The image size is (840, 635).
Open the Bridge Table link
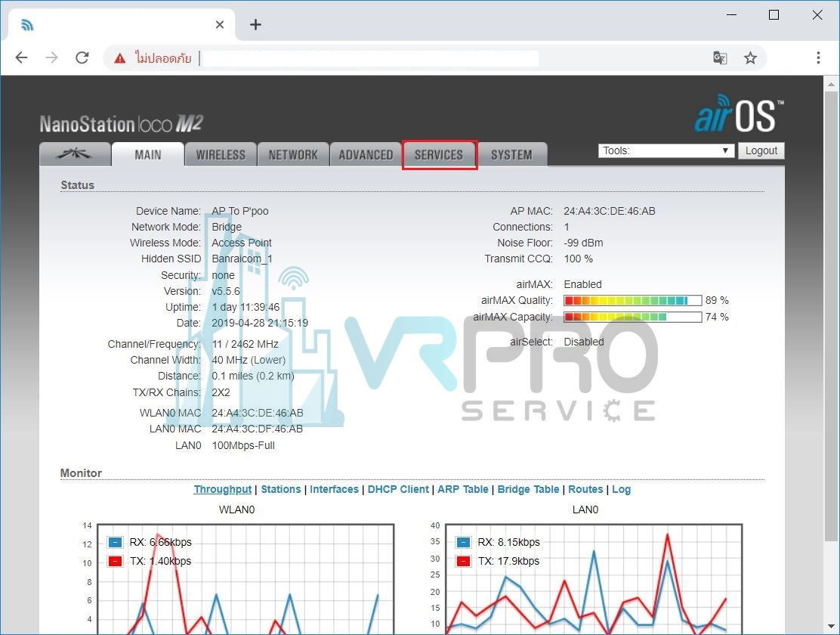coord(528,489)
